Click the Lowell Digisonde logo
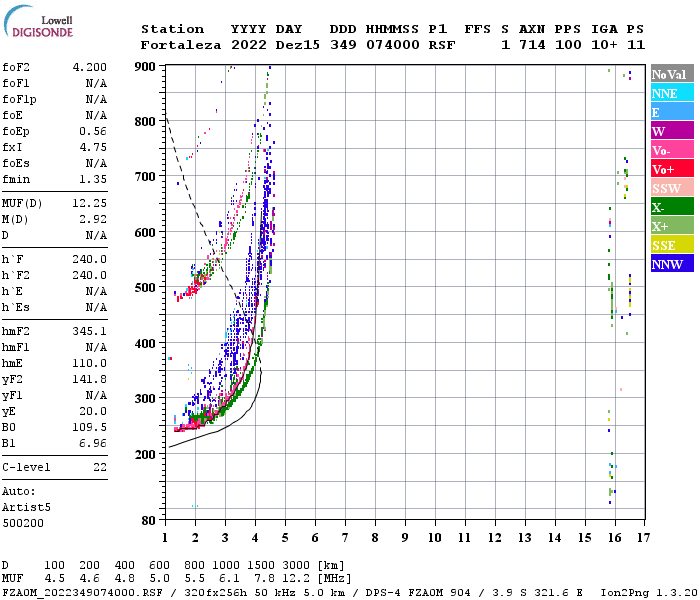This screenshot has width=700, height=600. (38, 21)
